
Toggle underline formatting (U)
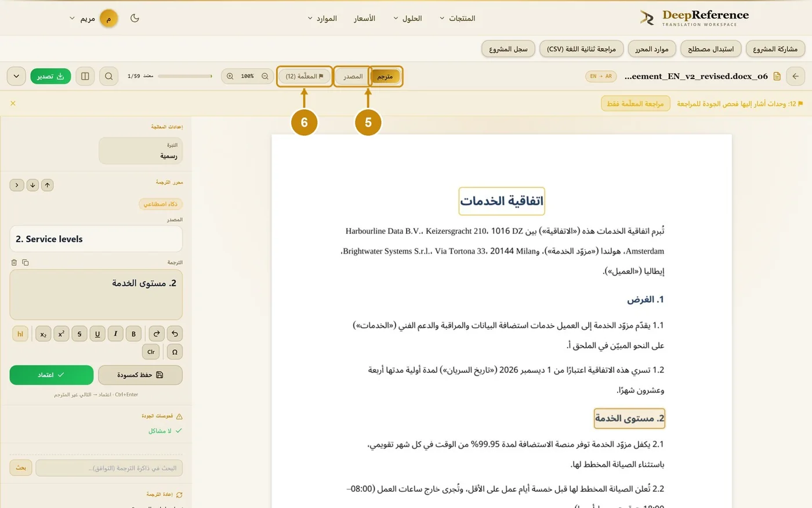pyautogui.click(x=97, y=334)
